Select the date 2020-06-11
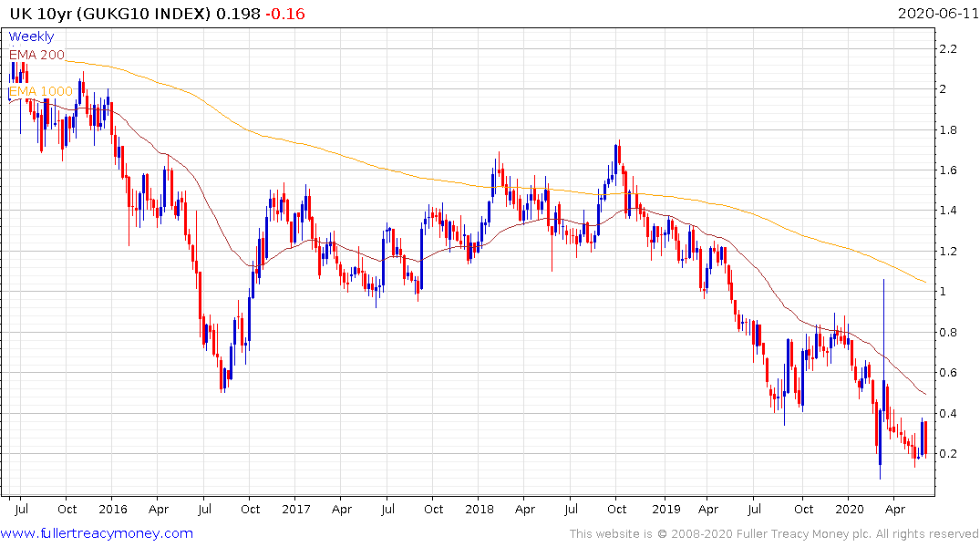The height and width of the screenshot is (547, 980). 937,13
